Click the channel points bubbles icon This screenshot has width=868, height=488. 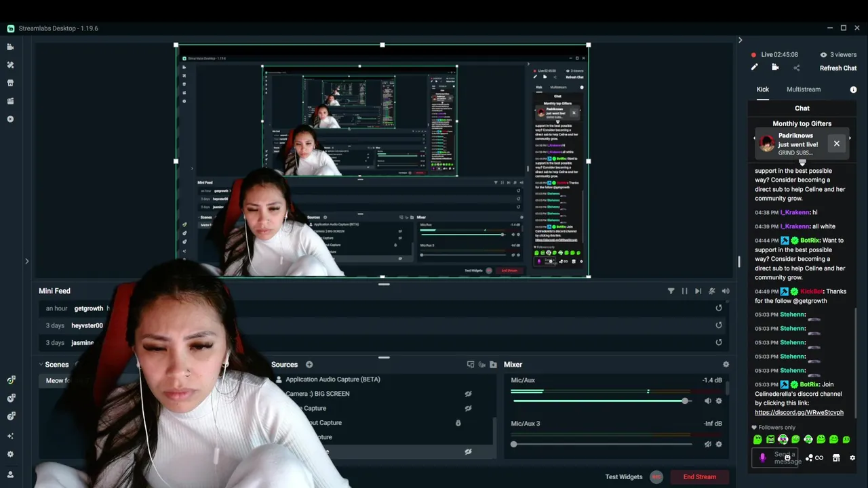[809, 458]
